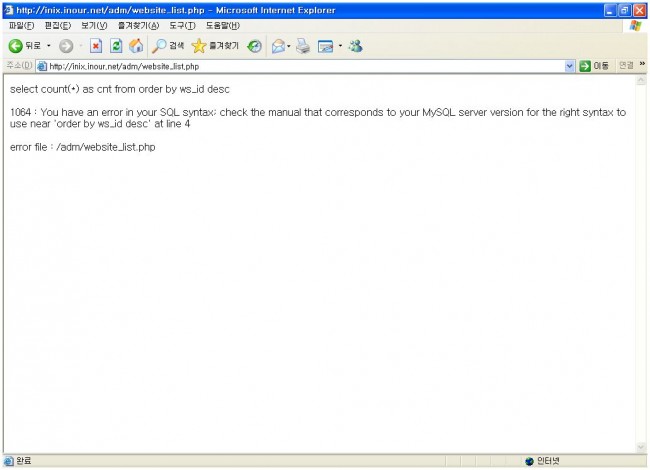
Task: Expand the Links toolbar double chevron
Action: pyautogui.click(x=642, y=64)
